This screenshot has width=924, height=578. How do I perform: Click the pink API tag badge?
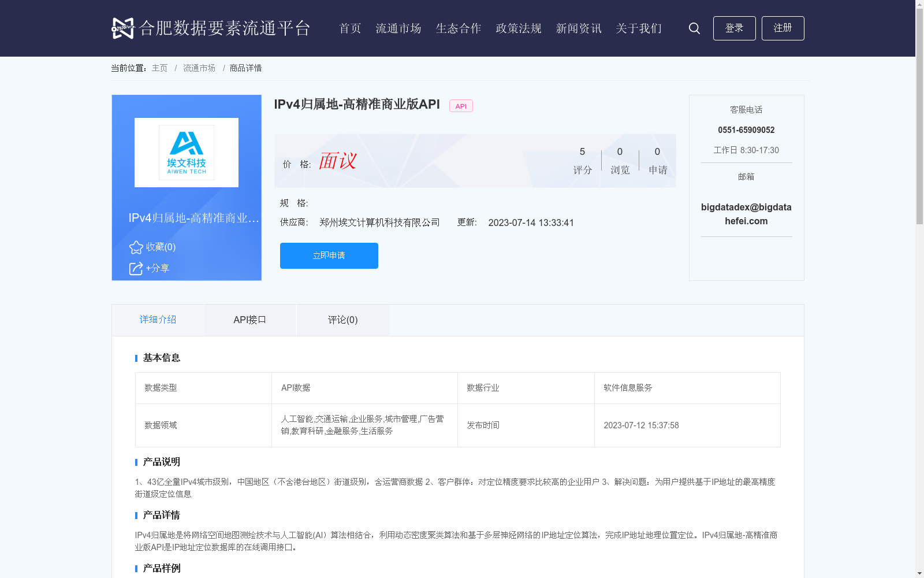point(461,106)
